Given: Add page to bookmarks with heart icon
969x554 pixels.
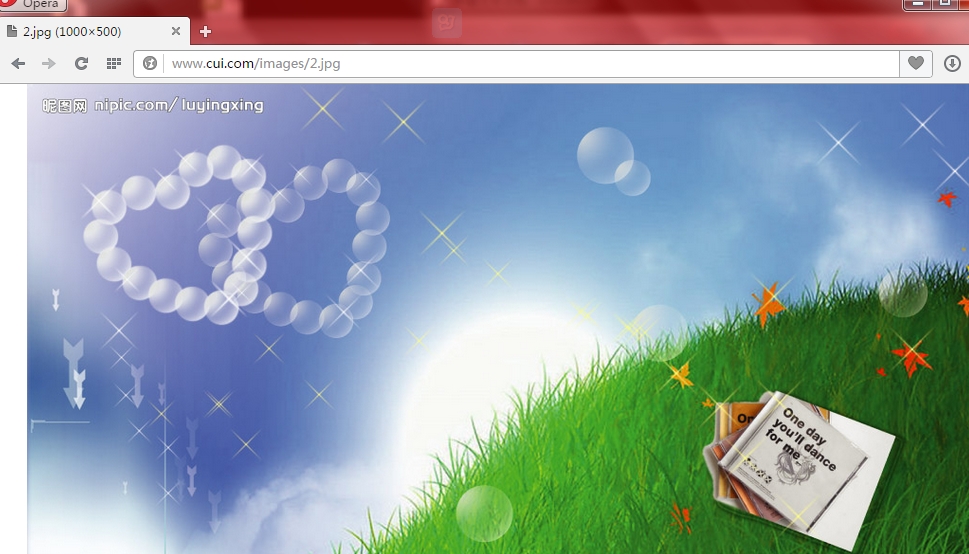Looking at the screenshot, I should pos(916,63).
